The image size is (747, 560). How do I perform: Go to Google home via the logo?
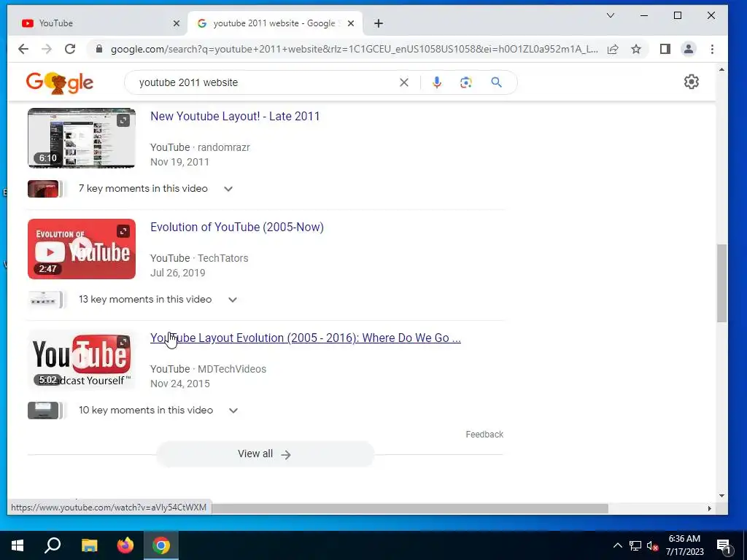(x=60, y=83)
